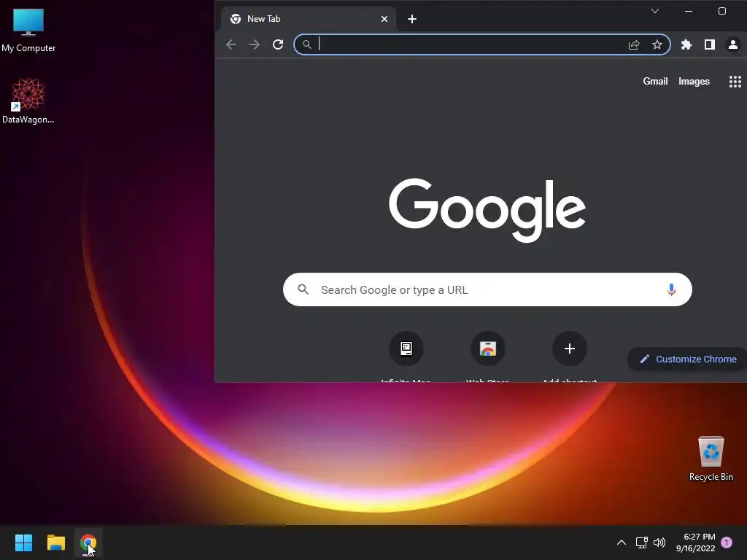Open the volume speaker icon in the tray
This screenshot has height=560, width=747.
click(659, 542)
